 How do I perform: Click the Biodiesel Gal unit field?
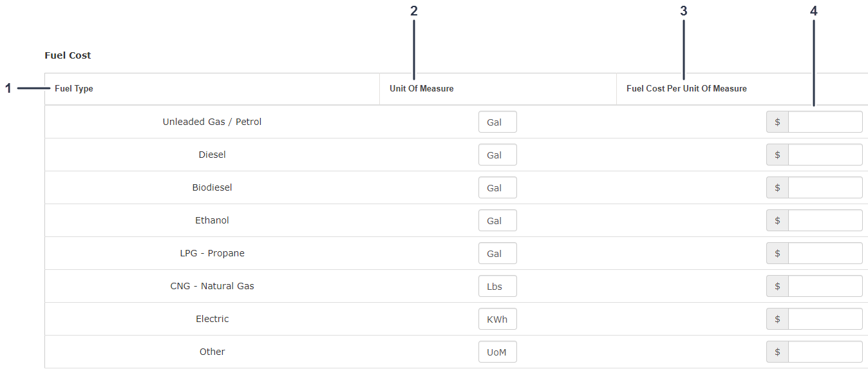pos(497,187)
